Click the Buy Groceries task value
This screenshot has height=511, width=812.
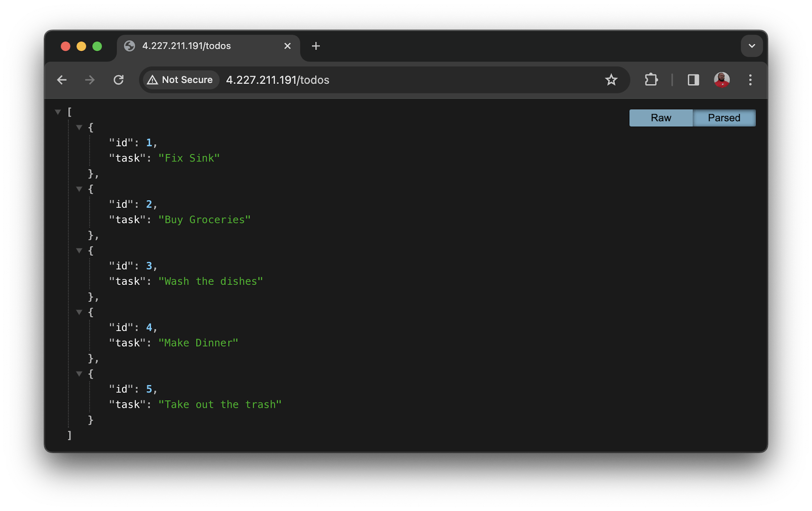(204, 219)
